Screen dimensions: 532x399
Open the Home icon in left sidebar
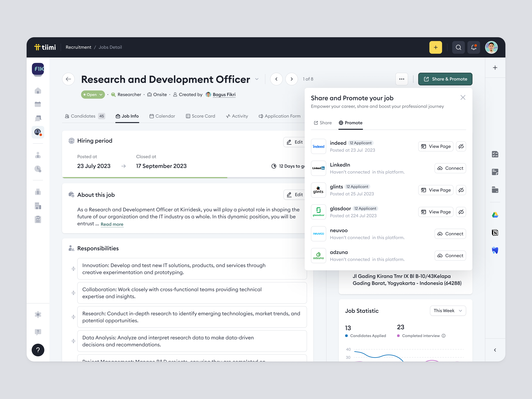[x=38, y=91]
